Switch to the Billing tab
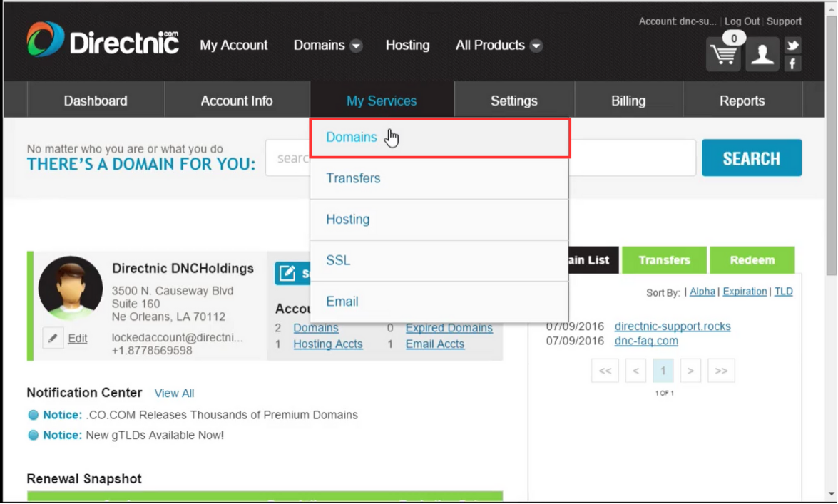Image resolution: width=838 pixels, height=504 pixels. (628, 101)
